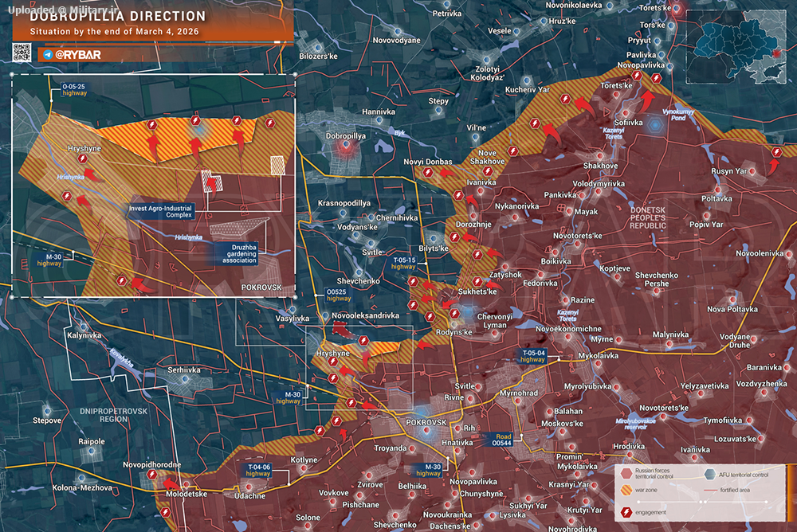Select the O-05-25 highway label in inset
This screenshot has width=797, height=532.
[x=74, y=90]
